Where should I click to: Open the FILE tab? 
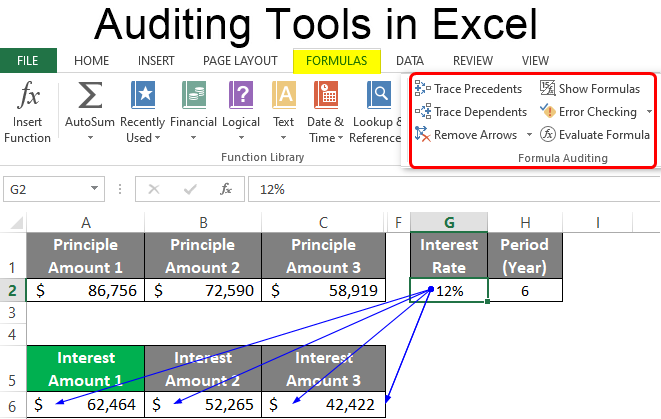28,61
